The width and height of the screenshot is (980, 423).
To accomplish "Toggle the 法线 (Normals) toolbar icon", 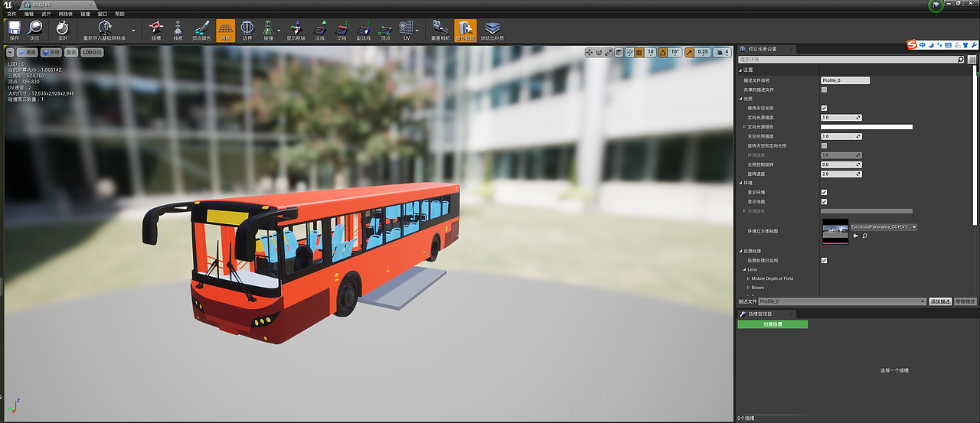I will pyautogui.click(x=320, y=31).
